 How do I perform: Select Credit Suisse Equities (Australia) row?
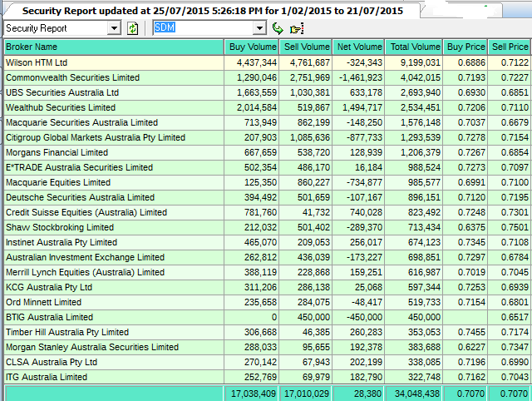268,212
